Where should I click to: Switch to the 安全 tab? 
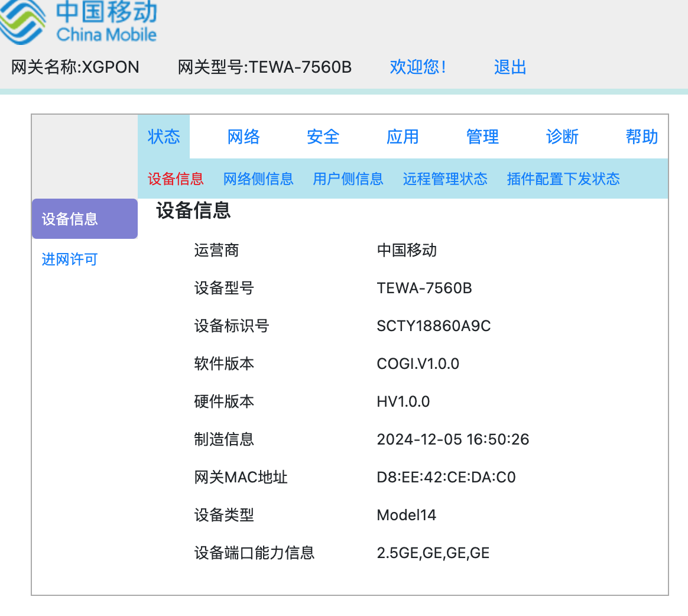[x=323, y=137]
